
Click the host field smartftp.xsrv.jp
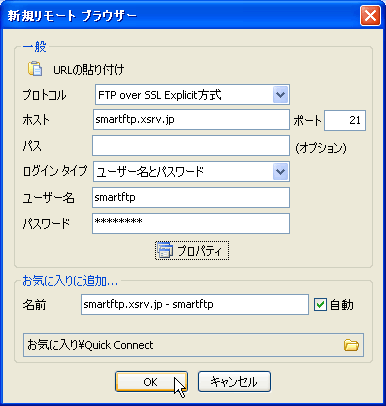point(191,119)
